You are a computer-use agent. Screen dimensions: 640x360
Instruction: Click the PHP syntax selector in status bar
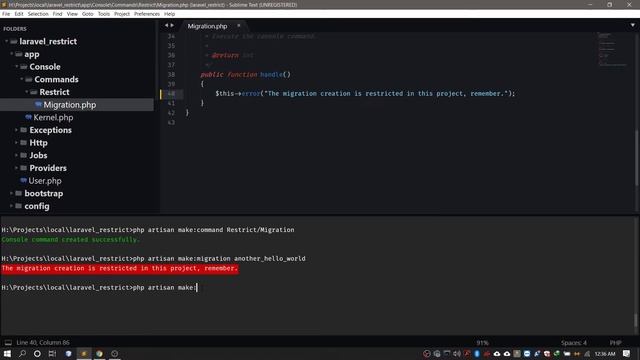click(615, 343)
